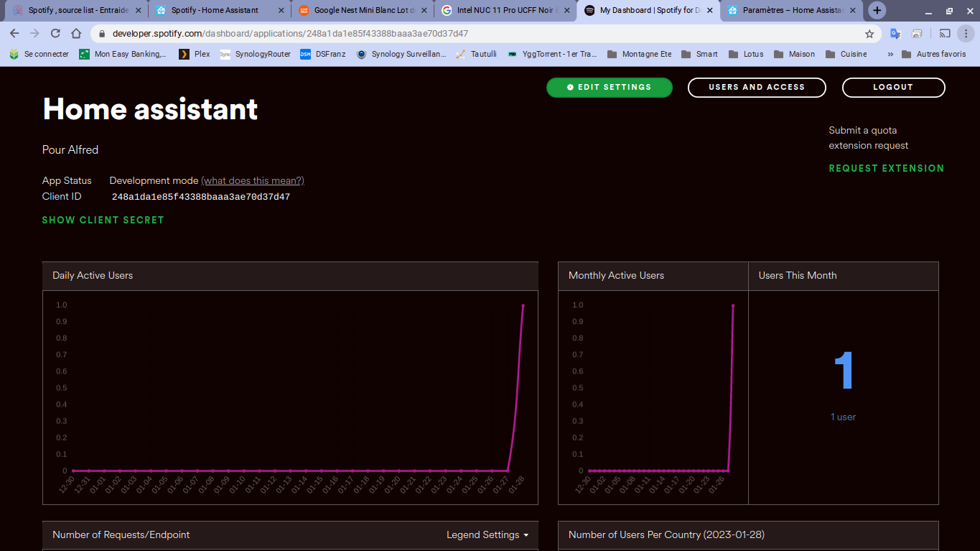The image size is (980, 551).
Task: Click the browser address bar URL
Action: (290, 34)
